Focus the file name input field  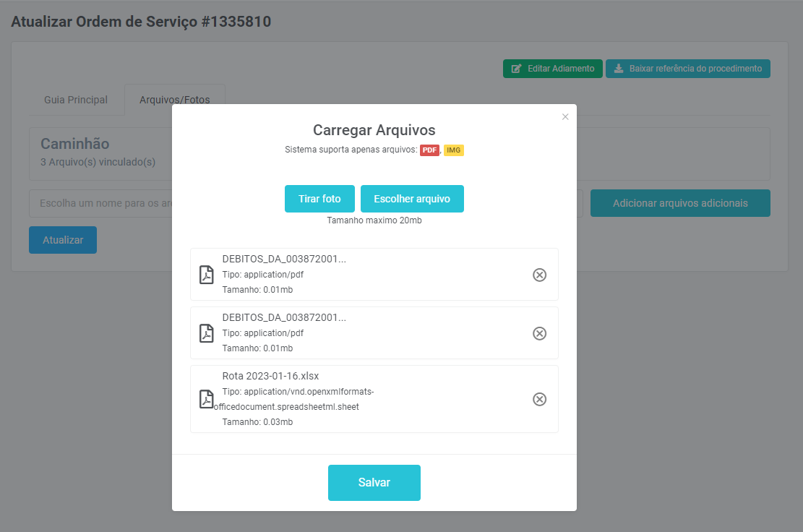(x=101, y=203)
